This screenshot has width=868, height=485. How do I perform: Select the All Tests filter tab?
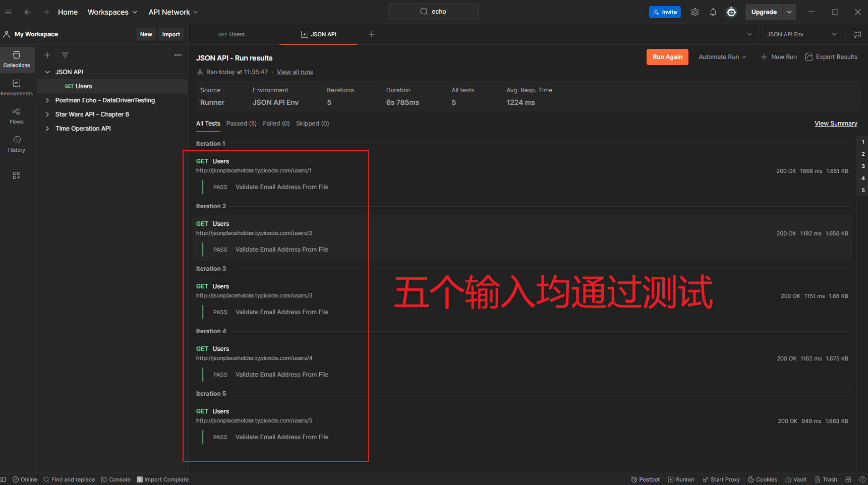tap(208, 124)
